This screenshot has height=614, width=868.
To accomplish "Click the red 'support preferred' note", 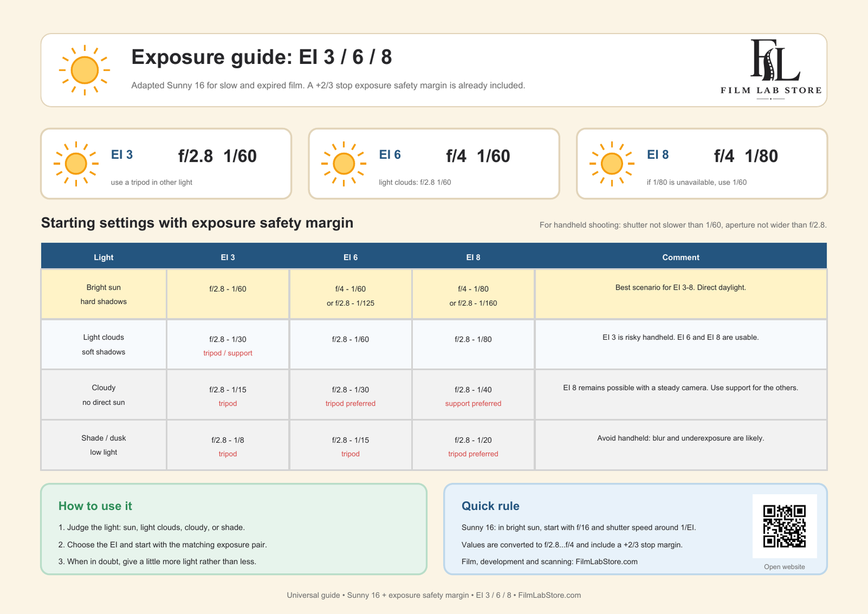I will pos(473,404).
